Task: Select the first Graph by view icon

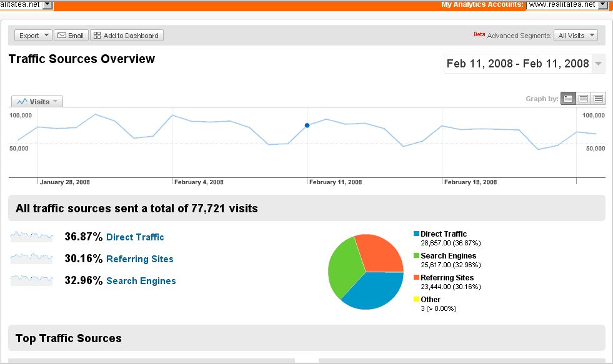Action: click(x=568, y=99)
